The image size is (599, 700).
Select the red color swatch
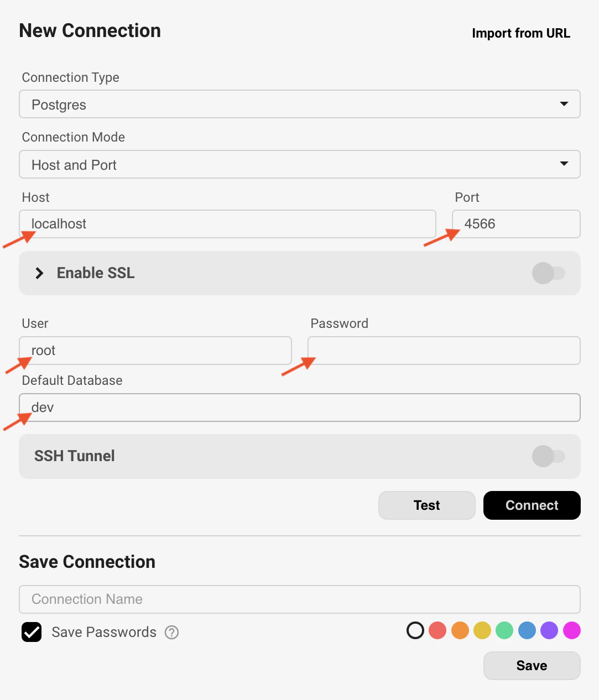click(437, 630)
